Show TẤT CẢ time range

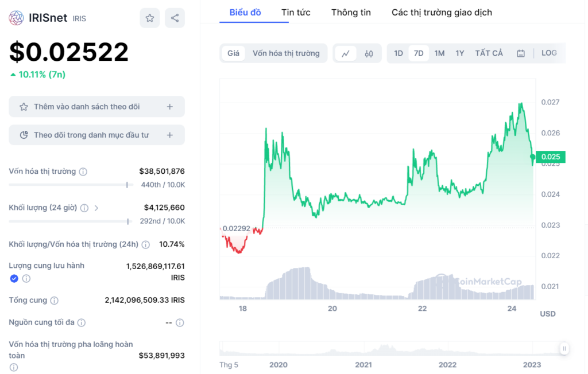(489, 53)
